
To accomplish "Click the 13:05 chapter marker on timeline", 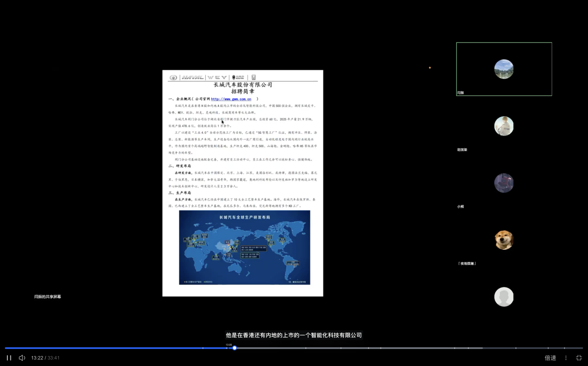I will [228, 345].
